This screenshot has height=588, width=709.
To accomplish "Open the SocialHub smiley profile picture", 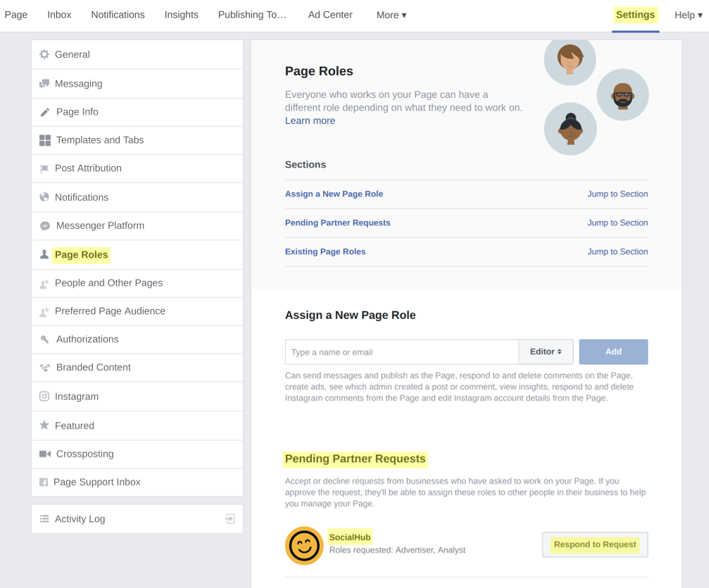I will tap(304, 545).
